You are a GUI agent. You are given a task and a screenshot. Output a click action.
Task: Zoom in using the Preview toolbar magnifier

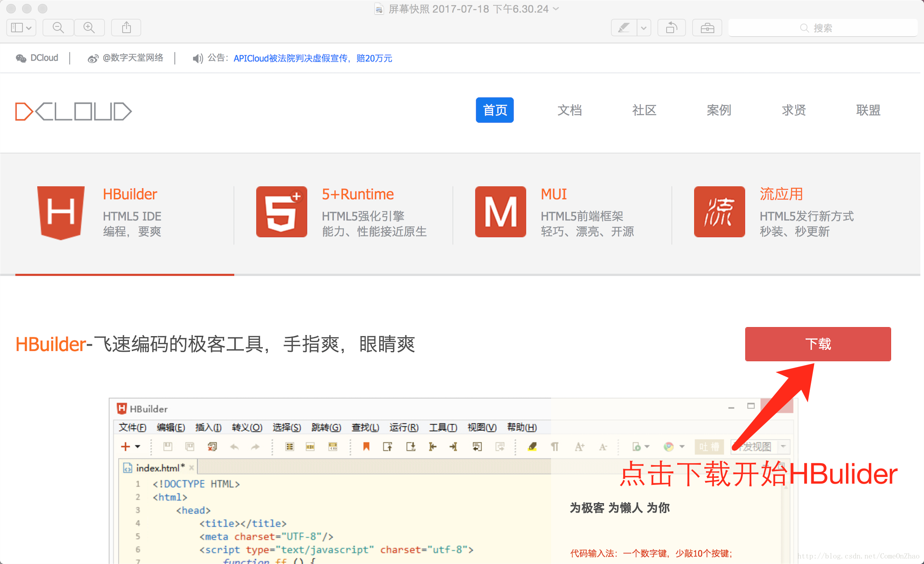pyautogui.click(x=89, y=28)
